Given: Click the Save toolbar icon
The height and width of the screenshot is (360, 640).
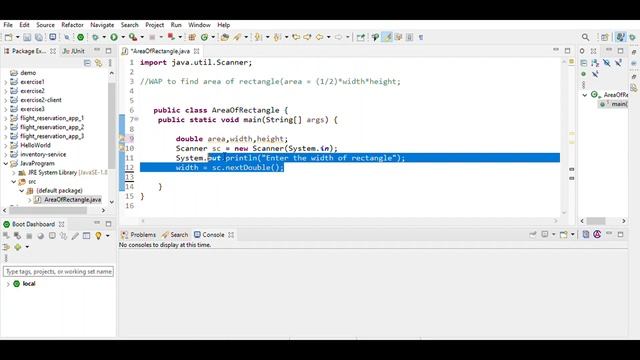Looking at the screenshot, I should [x=27, y=37].
